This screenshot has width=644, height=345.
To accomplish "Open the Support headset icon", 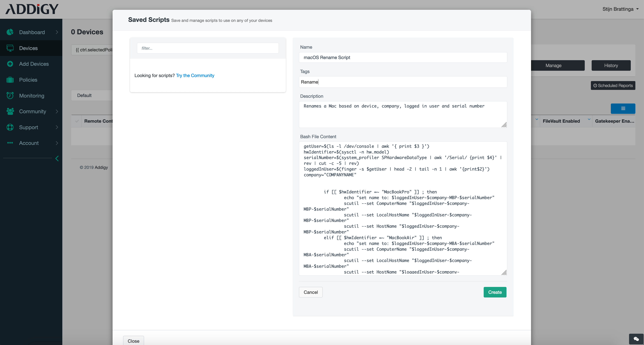I will [10, 127].
